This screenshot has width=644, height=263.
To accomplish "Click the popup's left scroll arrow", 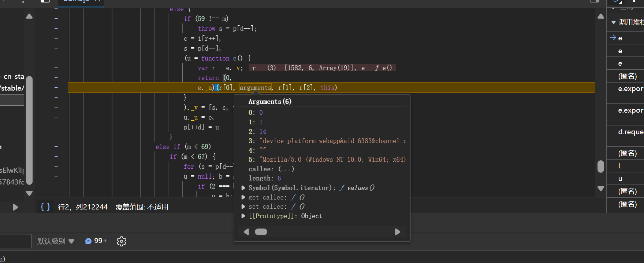I will point(246,232).
